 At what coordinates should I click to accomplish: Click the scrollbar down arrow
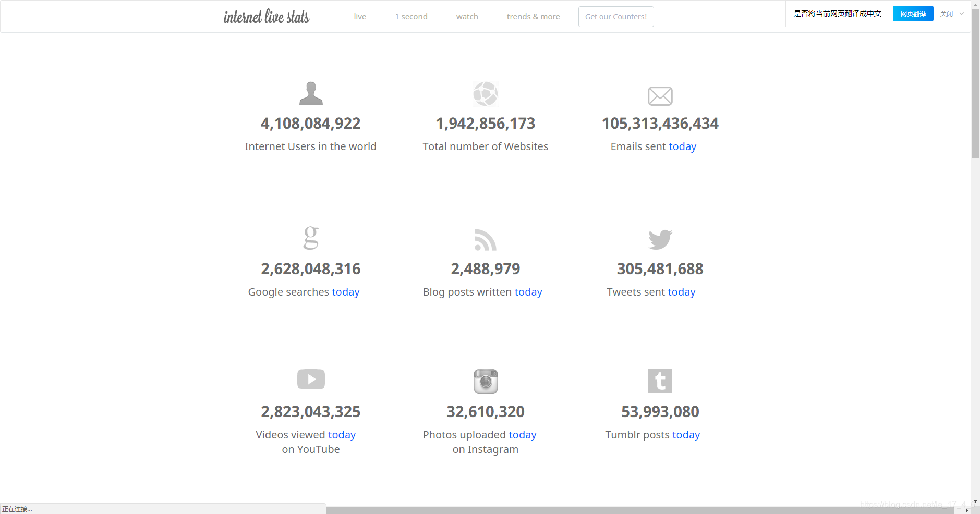[975, 502]
